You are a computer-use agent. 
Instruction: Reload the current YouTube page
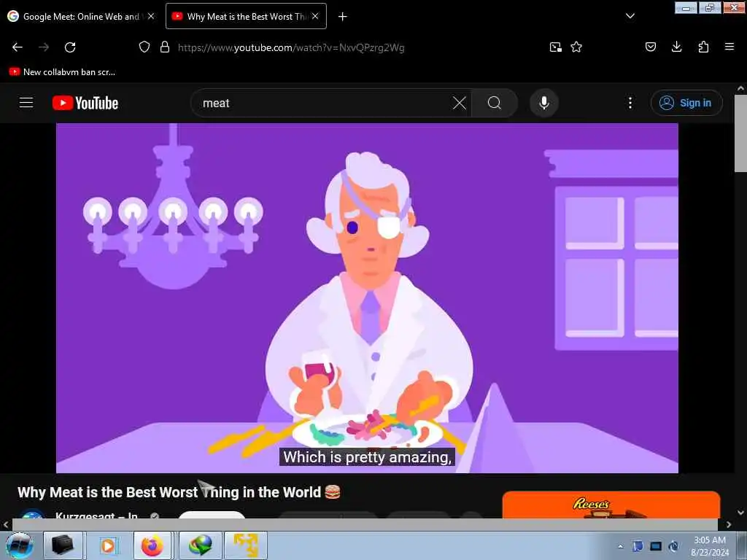tap(70, 47)
